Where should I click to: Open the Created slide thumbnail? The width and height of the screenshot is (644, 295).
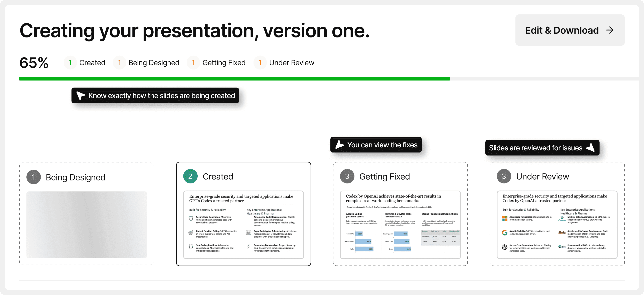pos(243,225)
